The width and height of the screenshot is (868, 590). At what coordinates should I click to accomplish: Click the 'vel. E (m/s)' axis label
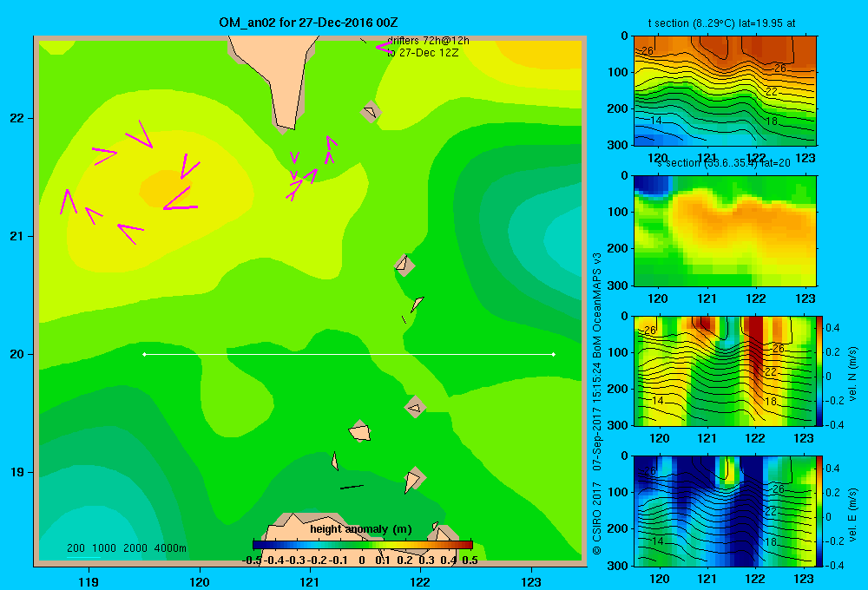click(853, 515)
